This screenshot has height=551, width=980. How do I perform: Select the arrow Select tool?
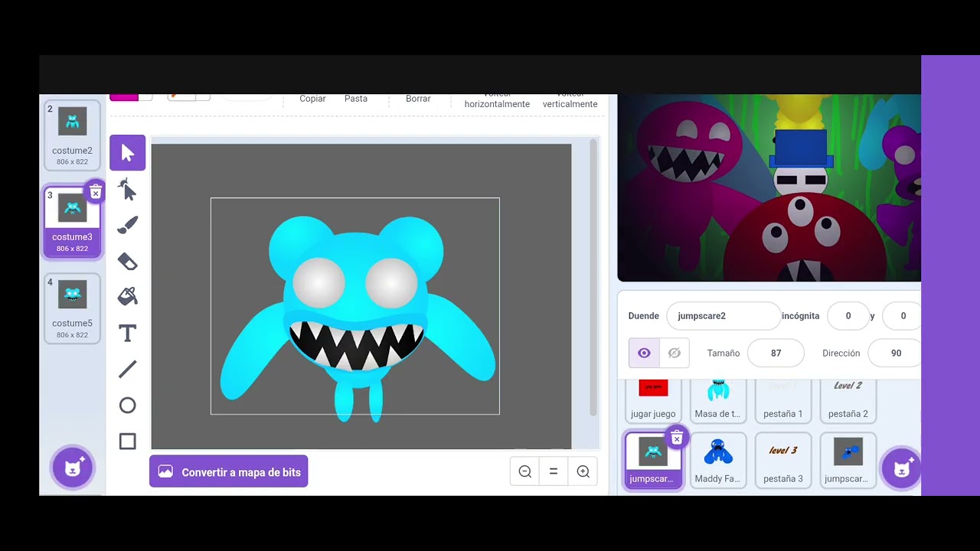coord(127,153)
